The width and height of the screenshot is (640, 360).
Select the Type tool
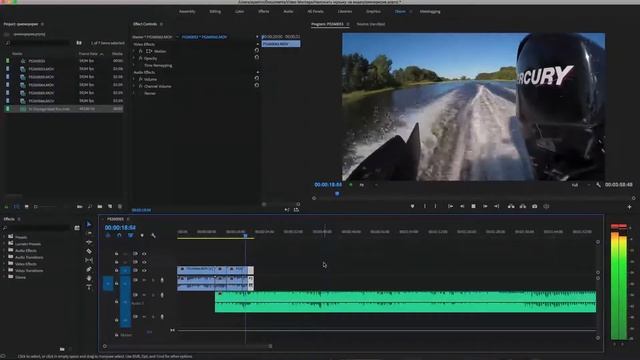[89, 287]
